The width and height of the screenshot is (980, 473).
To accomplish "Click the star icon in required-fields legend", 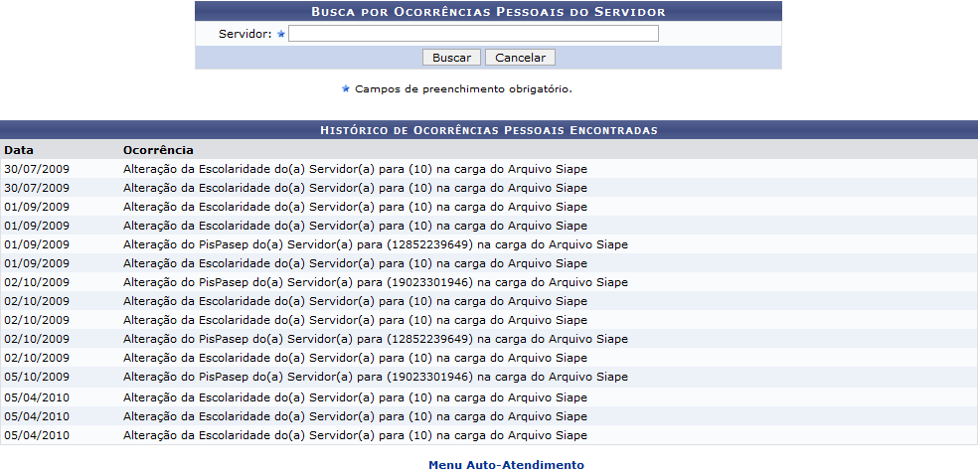I will pos(346,88).
